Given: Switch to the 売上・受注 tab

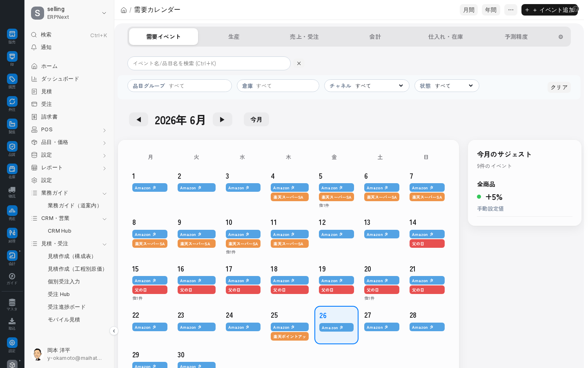Looking at the screenshot, I should [304, 37].
